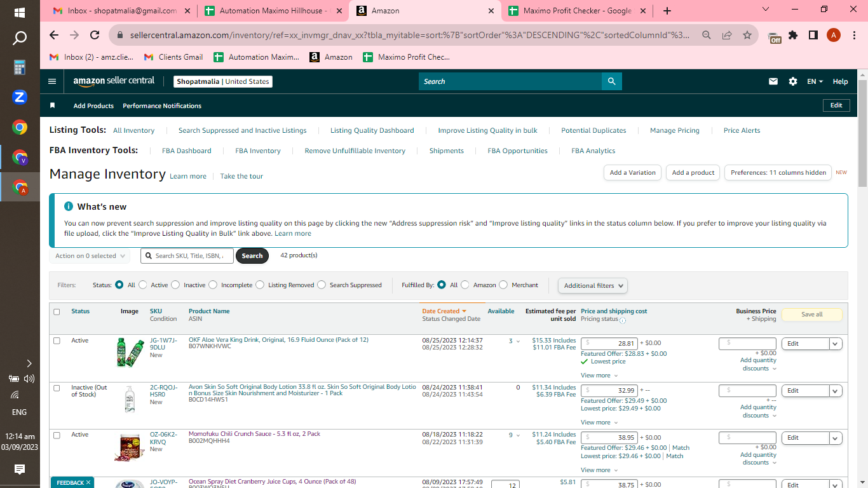Open Windows Start menu
The width and height of the screenshot is (868, 488).
point(20,12)
